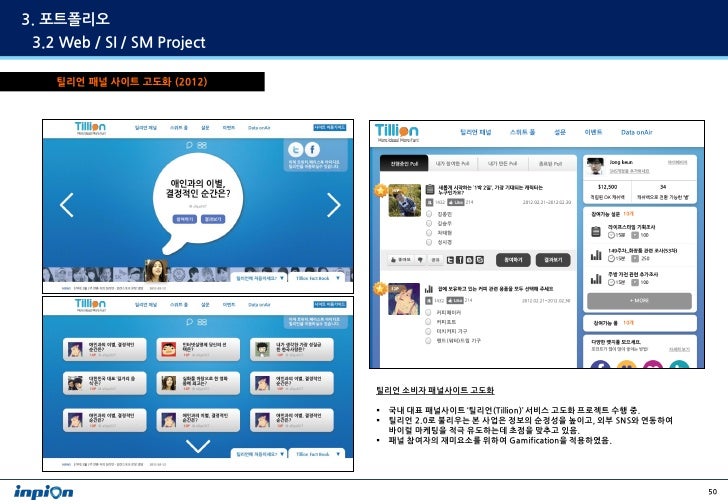Screen dimensions: 728x504
Task: Expand first-time visitor dropdown on speech-bubble page
Action: coord(259,278)
